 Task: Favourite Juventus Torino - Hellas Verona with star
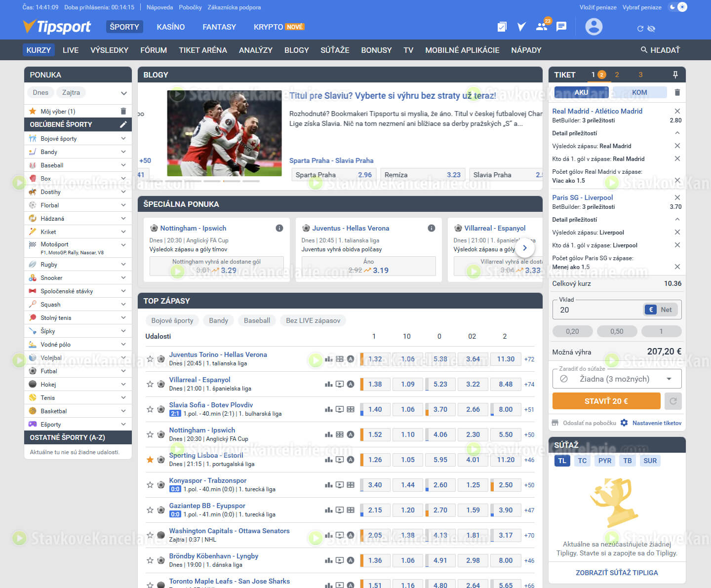click(x=150, y=359)
